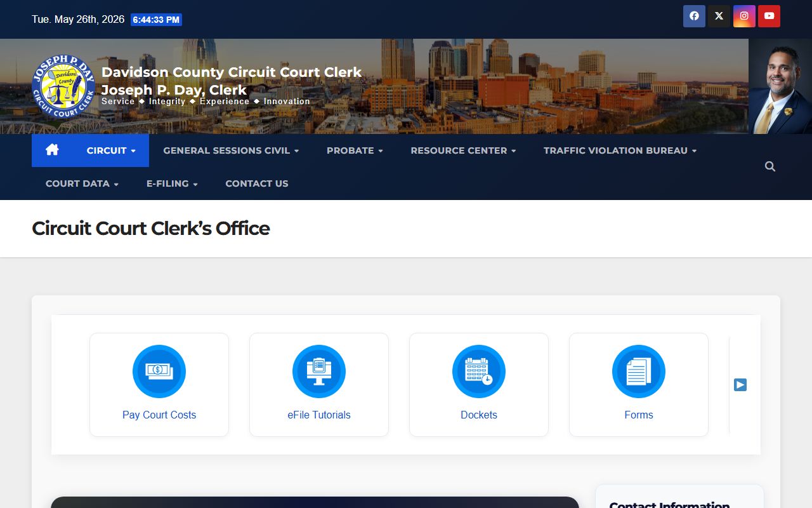Open the Forms link
Viewport: 812px width, 508px height.
coord(639,415)
